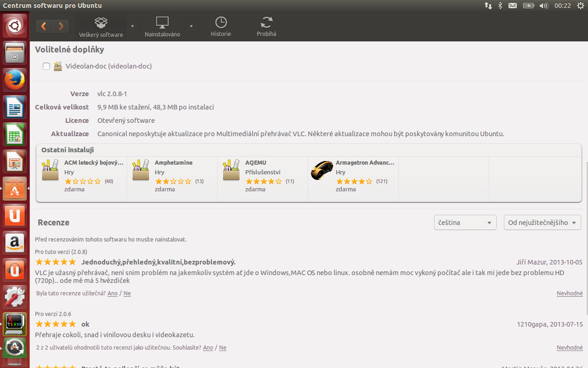
Task: Go forward with the right arrow button
Action: pyautogui.click(x=61, y=26)
